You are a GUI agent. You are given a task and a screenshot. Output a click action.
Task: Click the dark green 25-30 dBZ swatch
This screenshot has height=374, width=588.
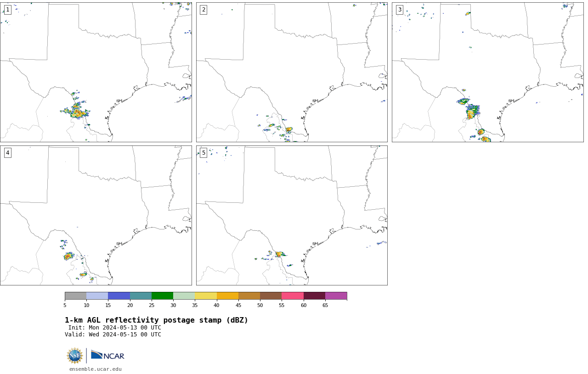coord(162,296)
